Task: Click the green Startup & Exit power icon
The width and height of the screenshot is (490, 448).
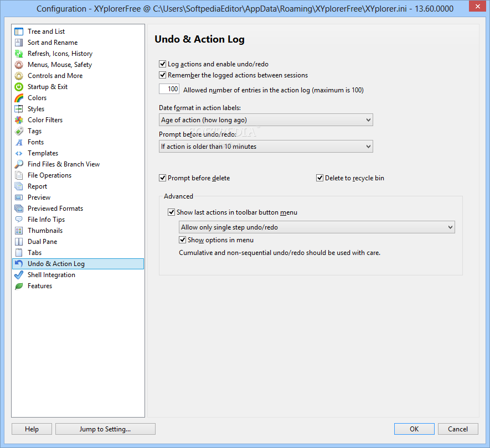Action: tap(19, 87)
